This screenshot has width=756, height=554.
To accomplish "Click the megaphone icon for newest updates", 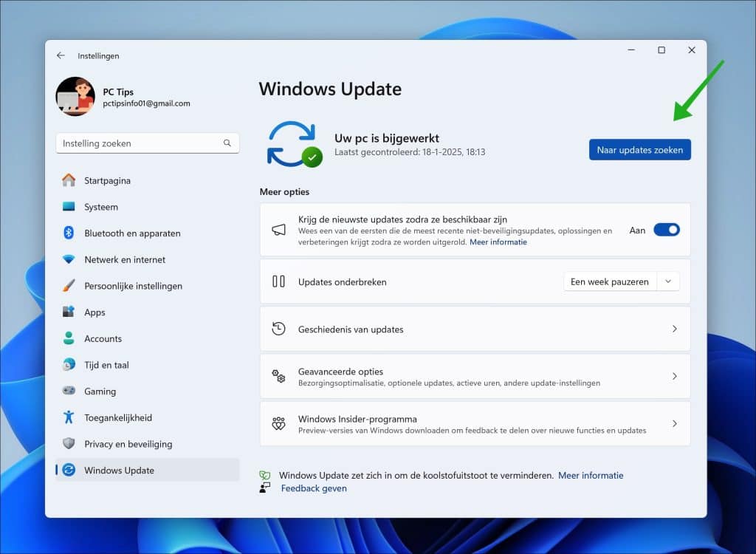I will point(278,230).
